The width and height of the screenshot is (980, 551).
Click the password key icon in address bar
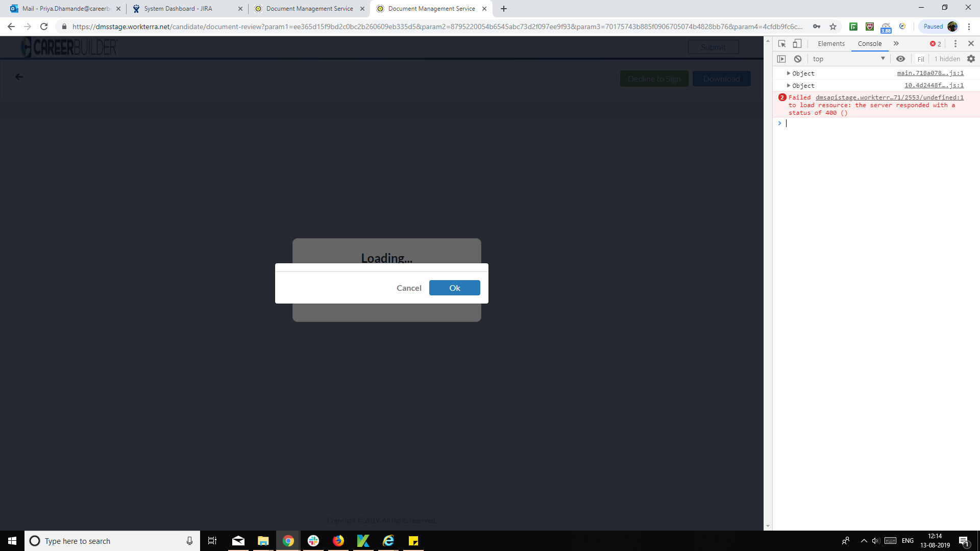click(x=817, y=26)
